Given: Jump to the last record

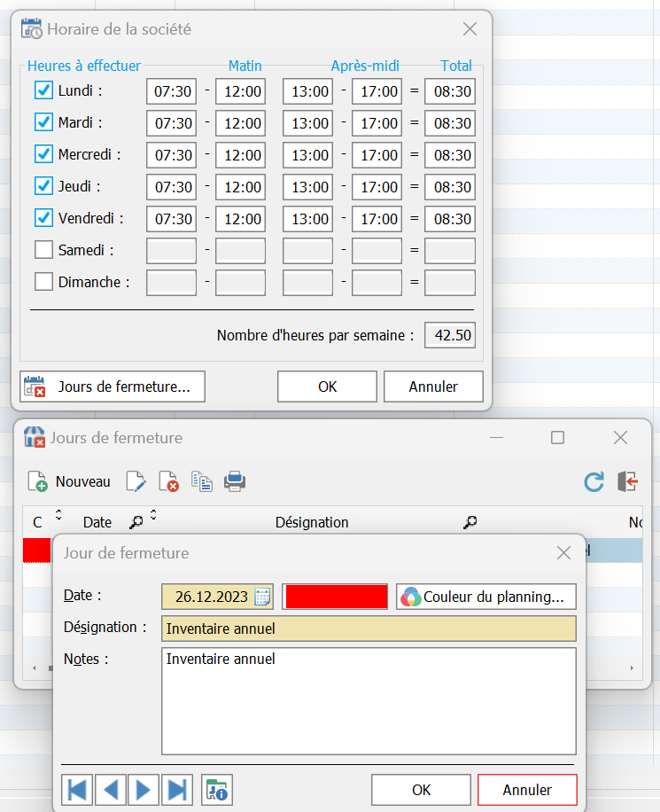Looking at the screenshot, I should click(x=177, y=789).
